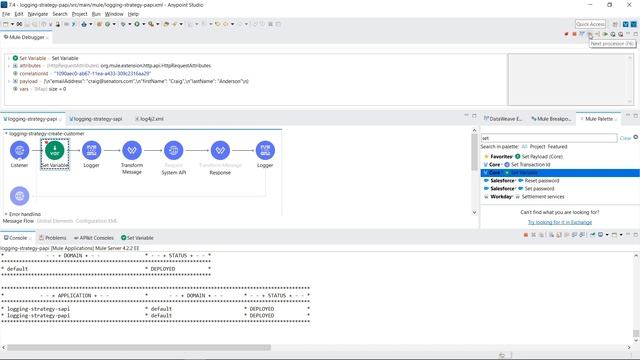Click the red Terminate icon in debugger toolbar
640x360 pixels.
click(x=574, y=34)
